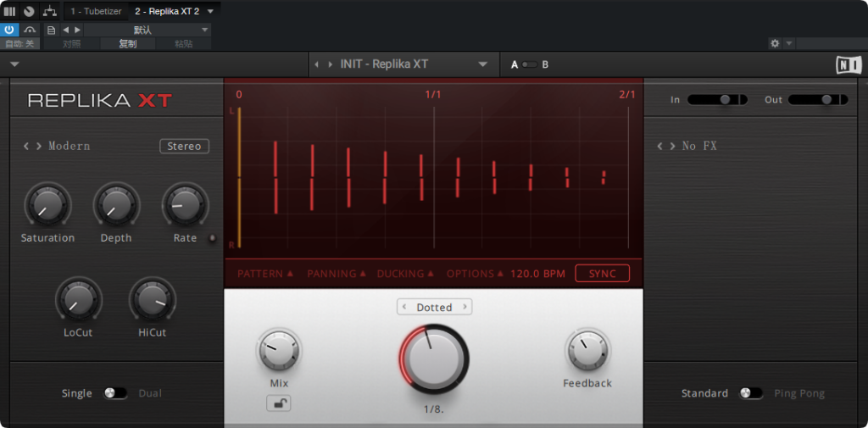Expand the DUCKING panel
This screenshot has height=428, width=868.
pos(405,274)
